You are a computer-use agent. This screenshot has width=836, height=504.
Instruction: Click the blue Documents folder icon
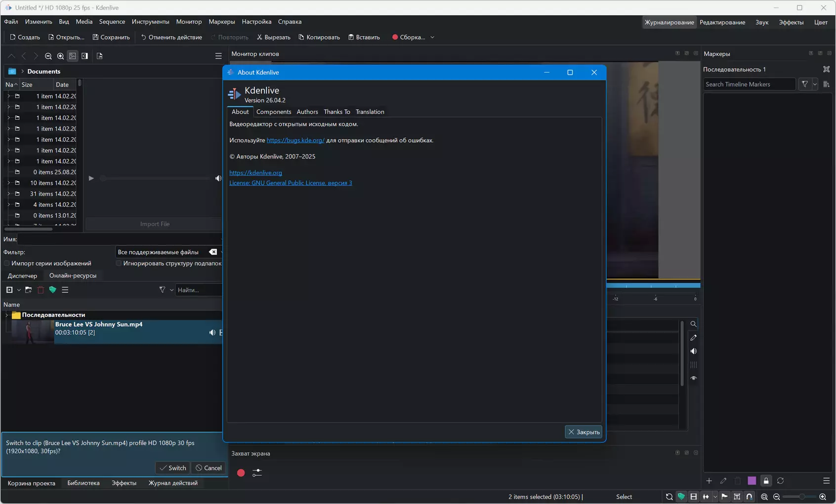(12, 72)
